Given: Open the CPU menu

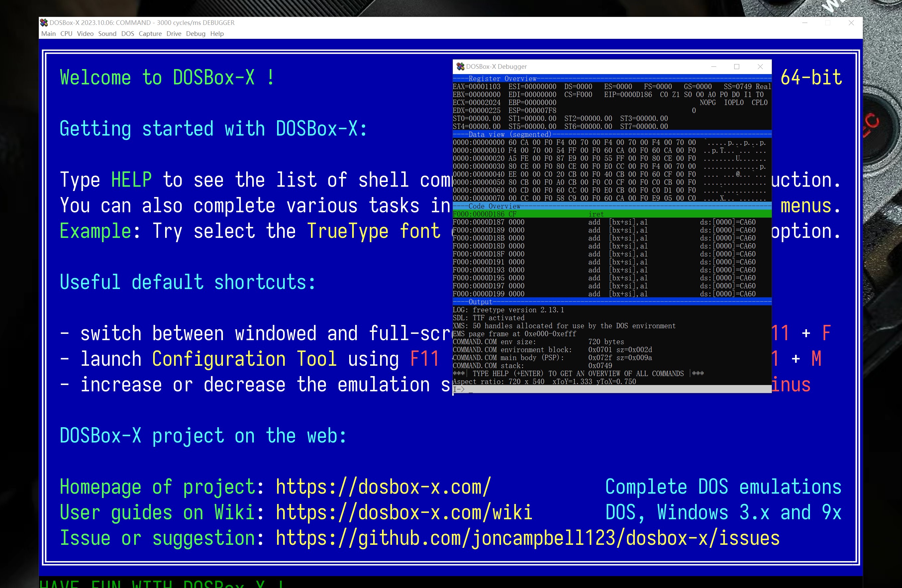Looking at the screenshot, I should point(66,34).
